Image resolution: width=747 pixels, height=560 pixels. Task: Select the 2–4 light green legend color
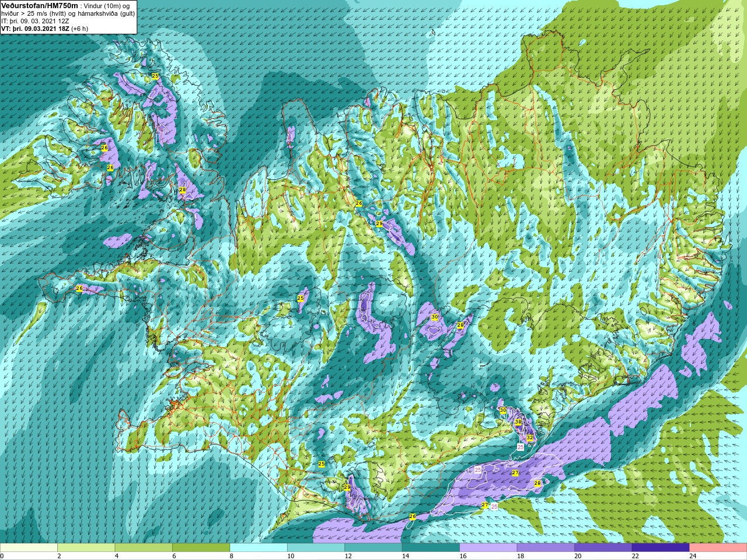(86, 548)
